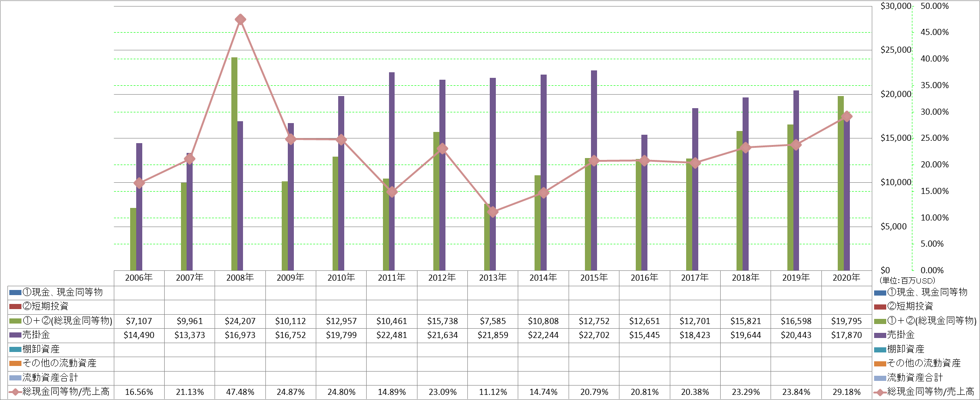The height and width of the screenshot is (400, 980).
Task: Click the purple bar for 2013年
Action: (493, 174)
